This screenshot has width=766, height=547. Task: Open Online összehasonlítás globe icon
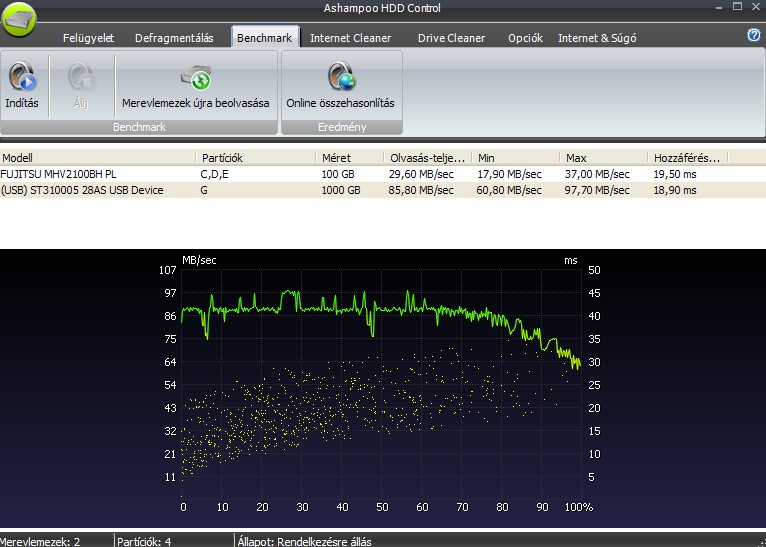(x=341, y=76)
